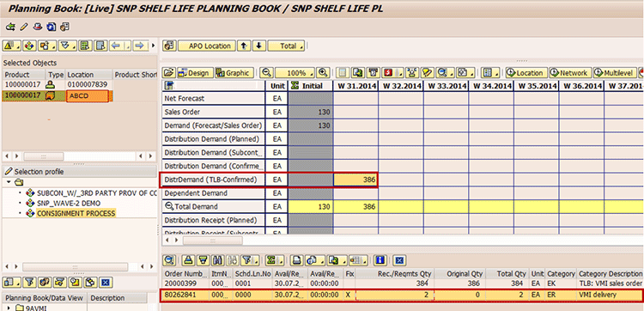The height and width of the screenshot is (311, 644).
Task: Expand the 9AVMI folder node
Action: pos(9,308)
